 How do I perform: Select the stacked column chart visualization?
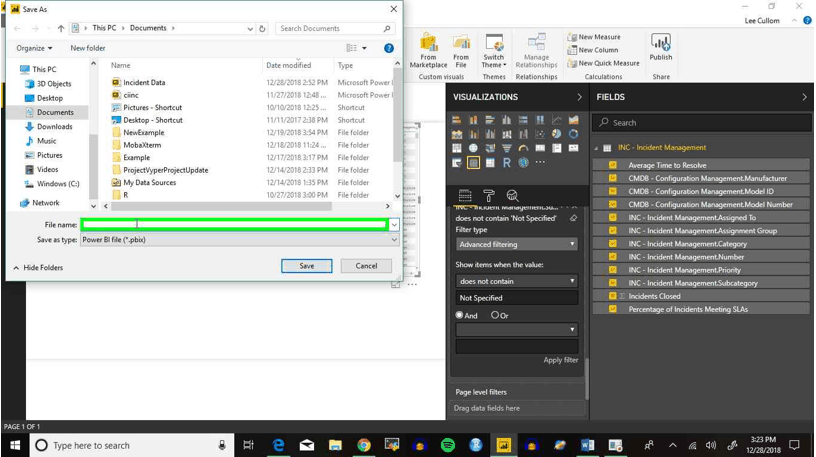point(473,120)
